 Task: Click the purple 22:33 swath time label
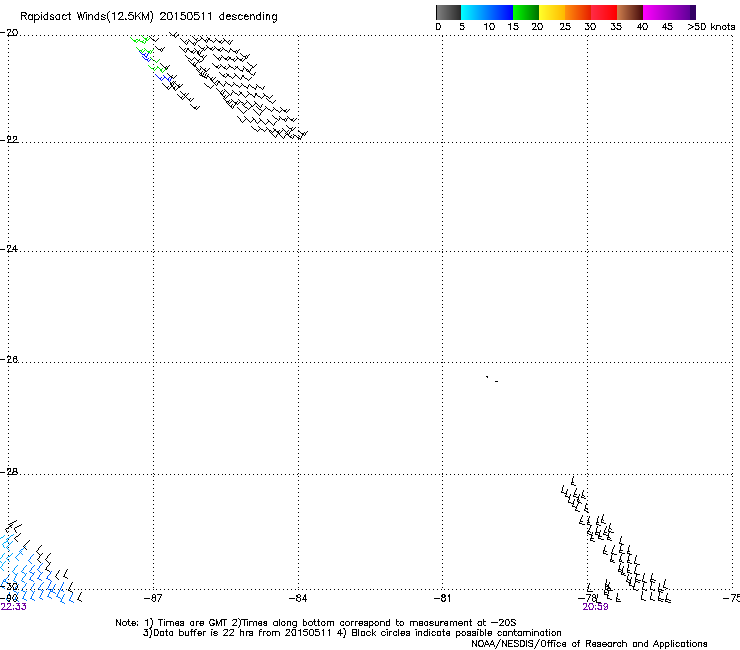click(x=14, y=607)
